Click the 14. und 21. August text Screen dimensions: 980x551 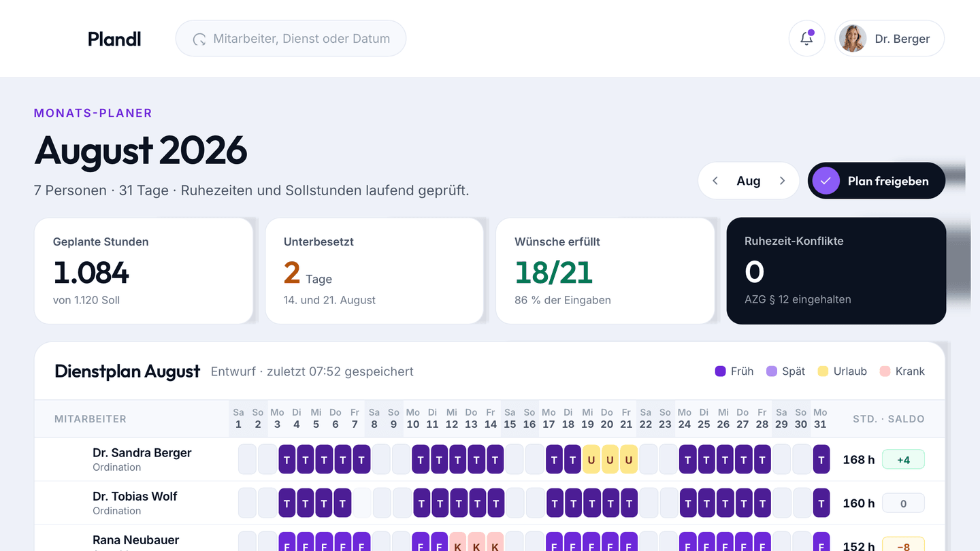point(329,300)
